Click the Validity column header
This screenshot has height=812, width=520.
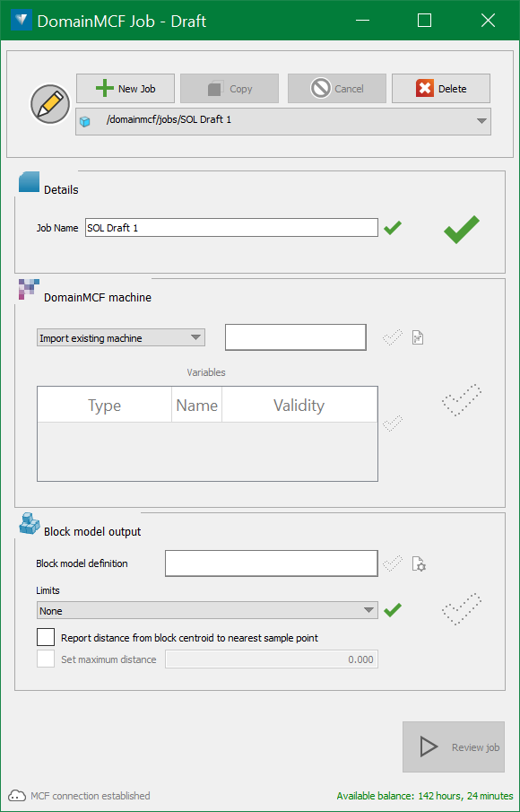tap(299, 405)
